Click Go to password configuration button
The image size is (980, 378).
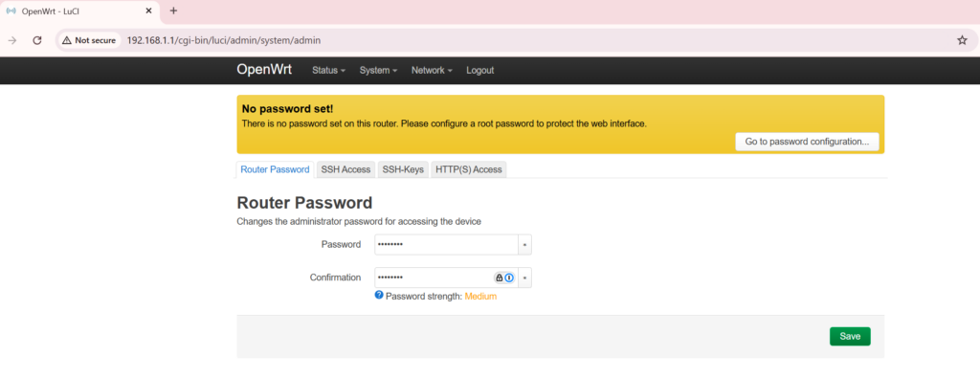tap(807, 142)
